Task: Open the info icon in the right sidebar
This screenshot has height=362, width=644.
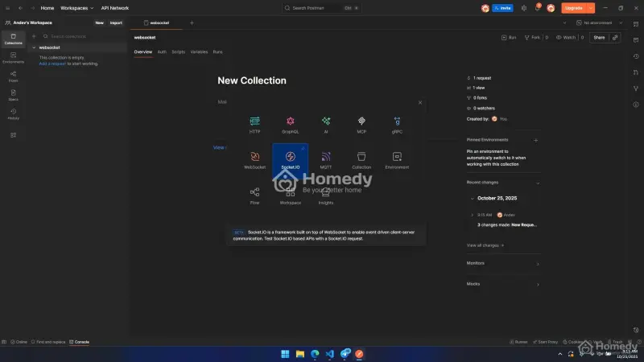Action: pos(636,105)
